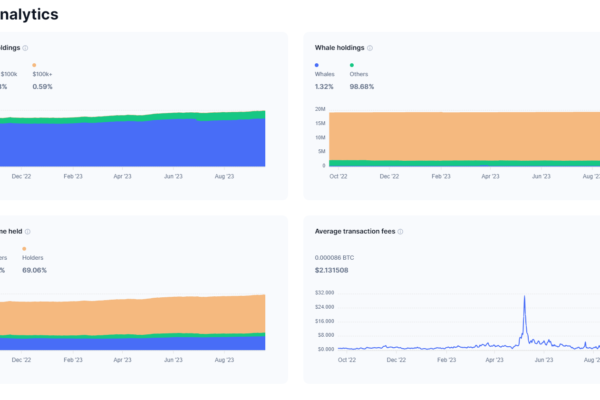Click info icon in top-left holdings card
The height and width of the screenshot is (400, 600).
(25, 48)
